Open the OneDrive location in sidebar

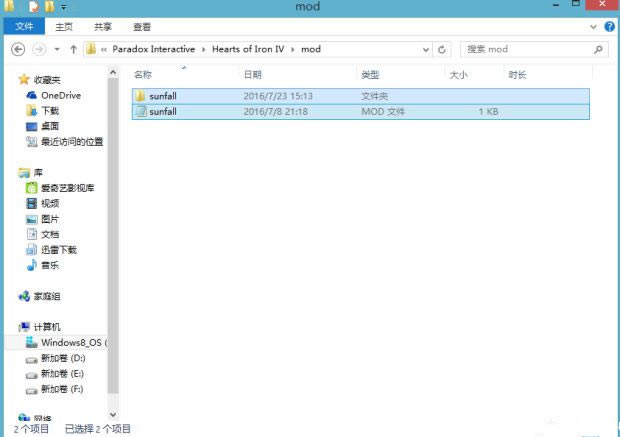60,95
